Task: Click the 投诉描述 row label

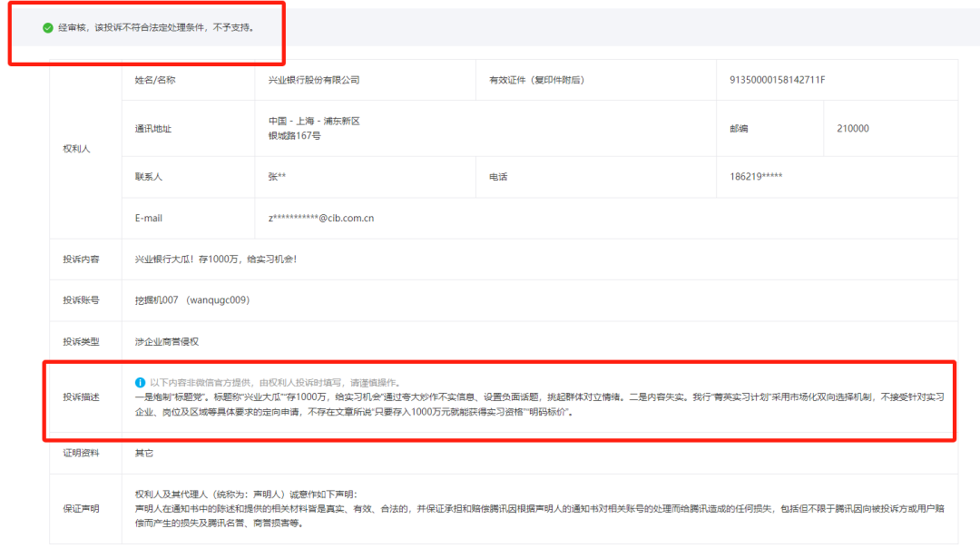Action: pos(81,396)
